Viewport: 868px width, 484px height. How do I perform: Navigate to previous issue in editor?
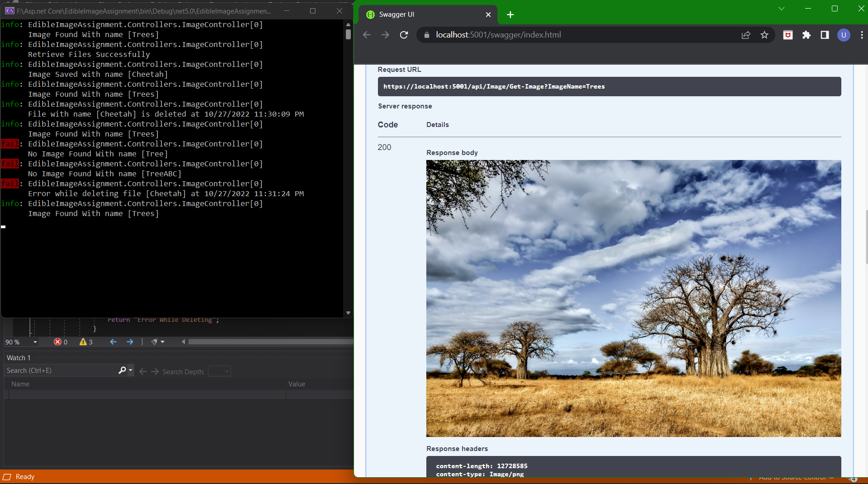(113, 342)
